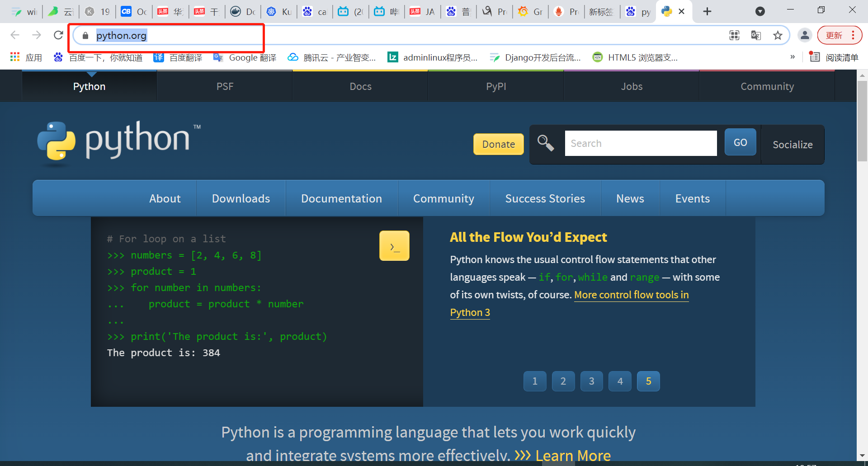Click the yellow Donate button

coord(499,144)
